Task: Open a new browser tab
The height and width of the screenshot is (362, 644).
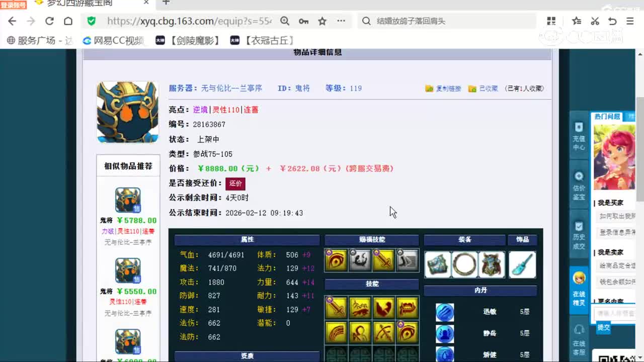Action: pos(166,3)
